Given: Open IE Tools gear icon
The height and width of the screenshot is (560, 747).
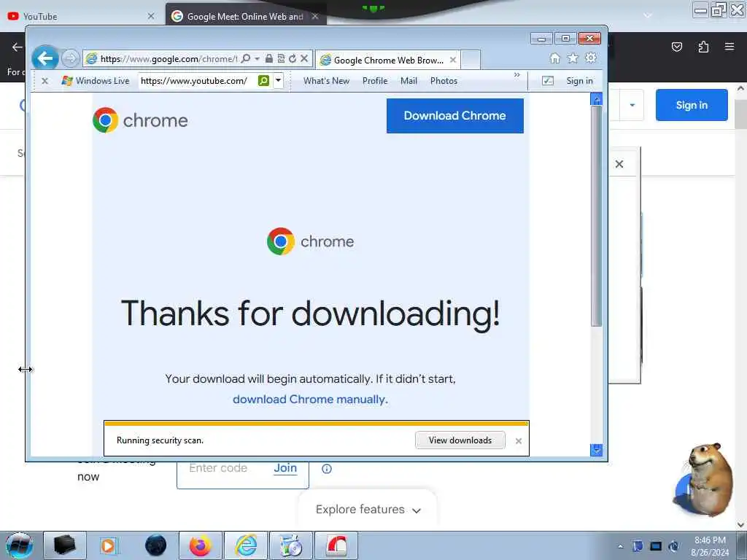Looking at the screenshot, I should 591,58.
